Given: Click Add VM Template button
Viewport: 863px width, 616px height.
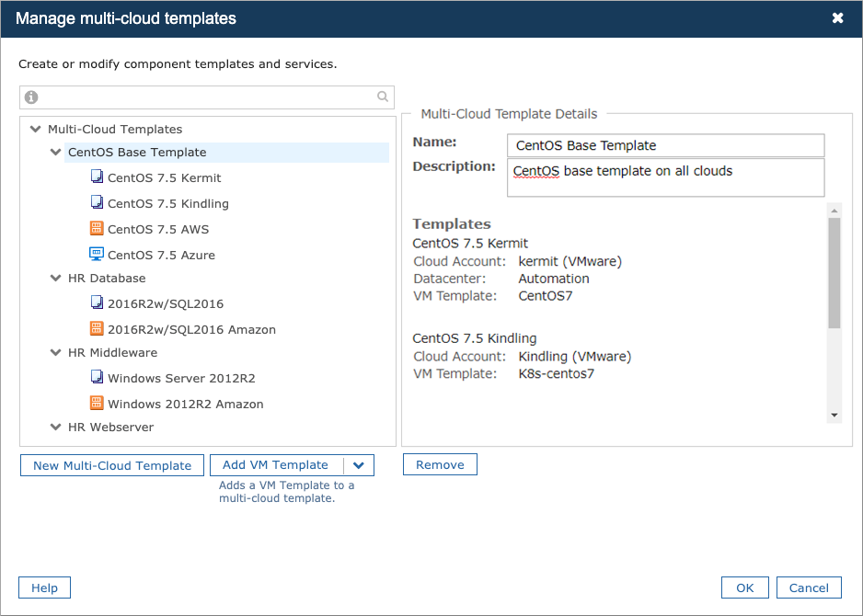Looking at the screenshot, I should (x=276, y=465).
